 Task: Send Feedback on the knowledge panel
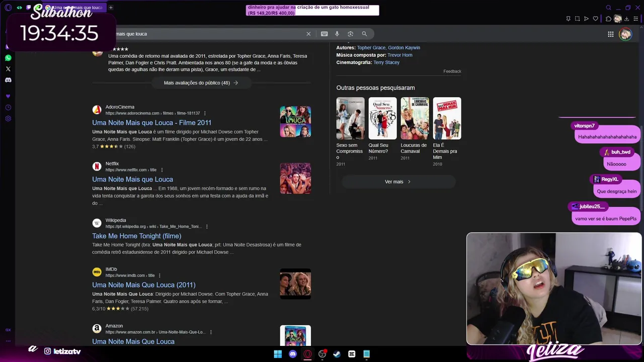pyautogui.click(x=452, y=71)
